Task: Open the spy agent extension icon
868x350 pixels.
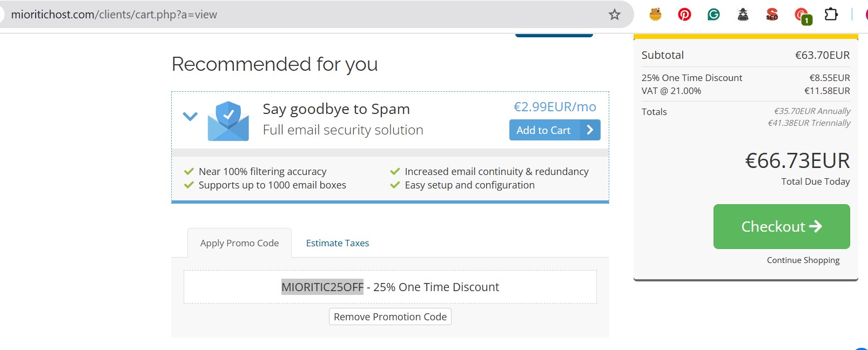Action: 743,15
